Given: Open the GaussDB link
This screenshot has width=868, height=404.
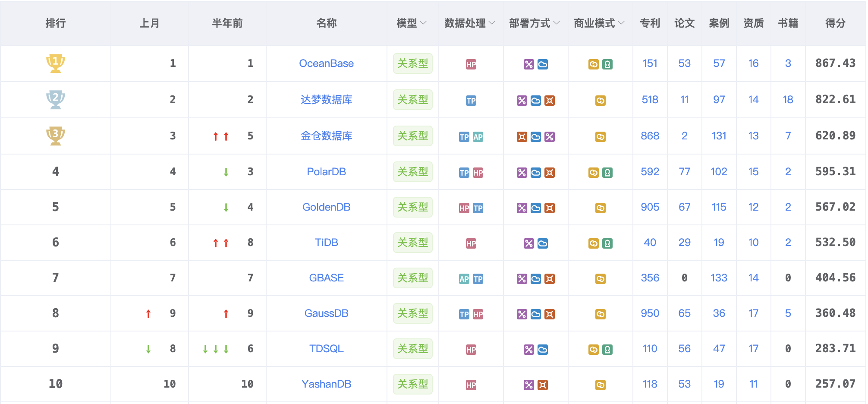Looking at the screenshot, I should click(x=327, y=313).
